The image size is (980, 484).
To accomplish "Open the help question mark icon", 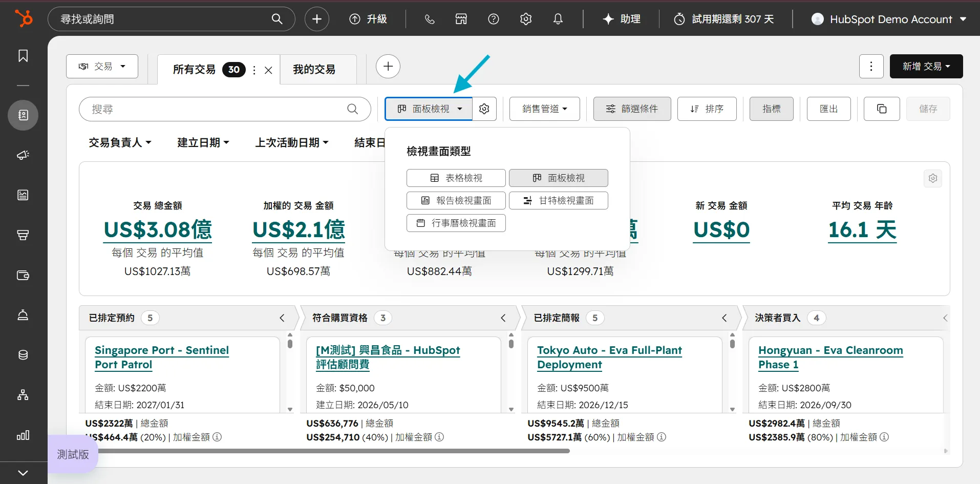I will (494, 19).
